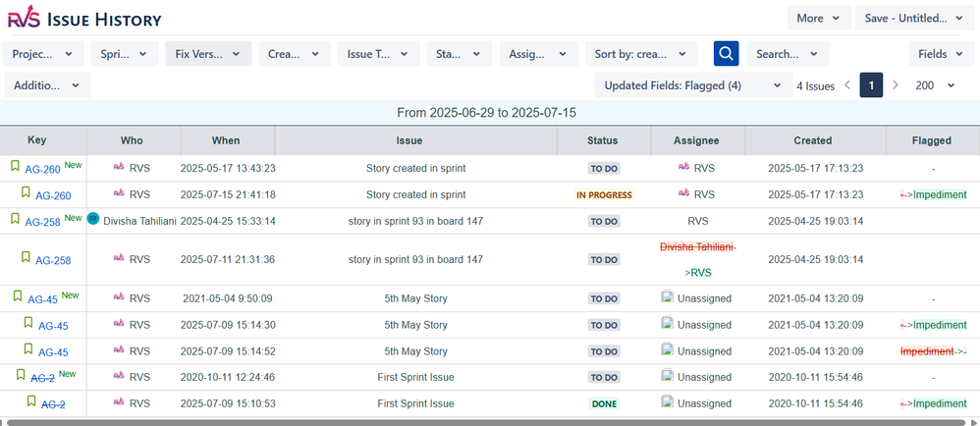Open the Project filter dropdown
The image size is (980, 426).
[x=44, y=54]
